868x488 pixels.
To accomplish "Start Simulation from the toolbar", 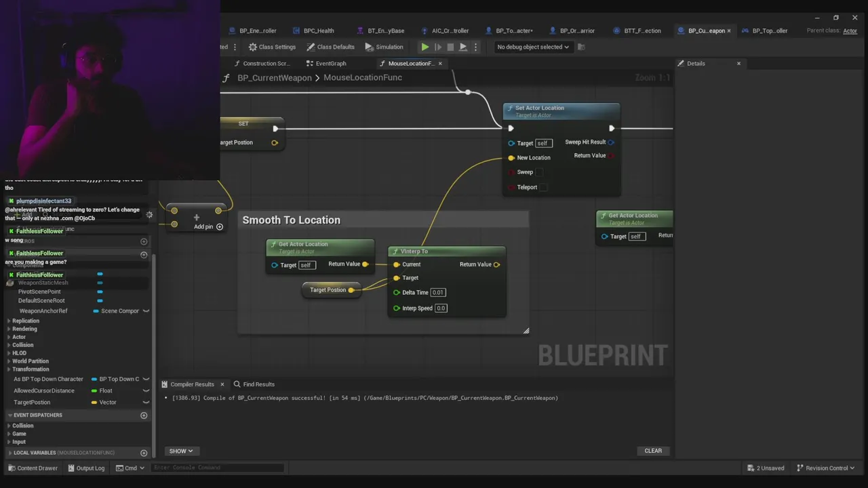I will (384, 47).
